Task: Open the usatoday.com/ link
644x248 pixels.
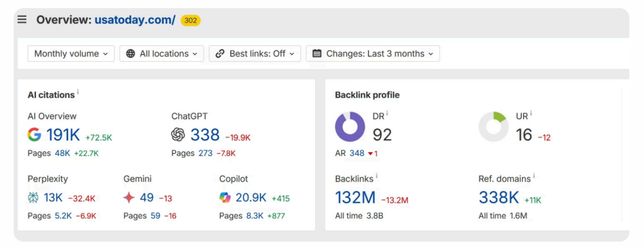Action: pos(135,20)
